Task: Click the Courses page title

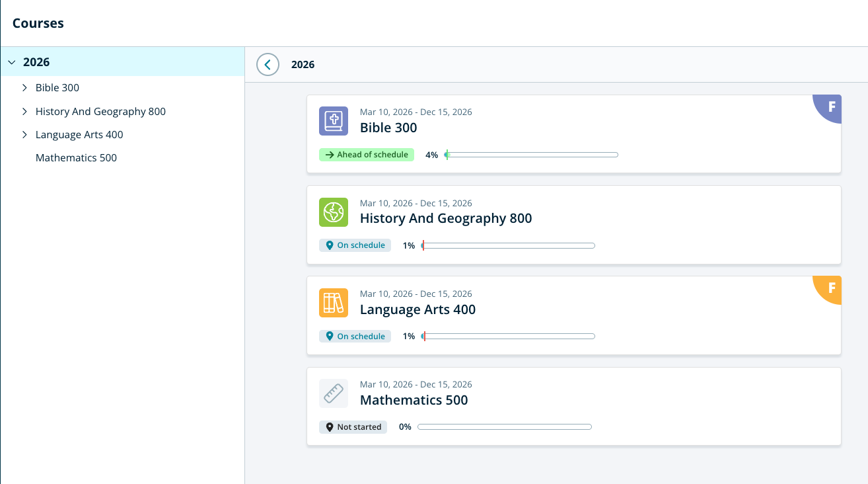Action: coord(37,22)
